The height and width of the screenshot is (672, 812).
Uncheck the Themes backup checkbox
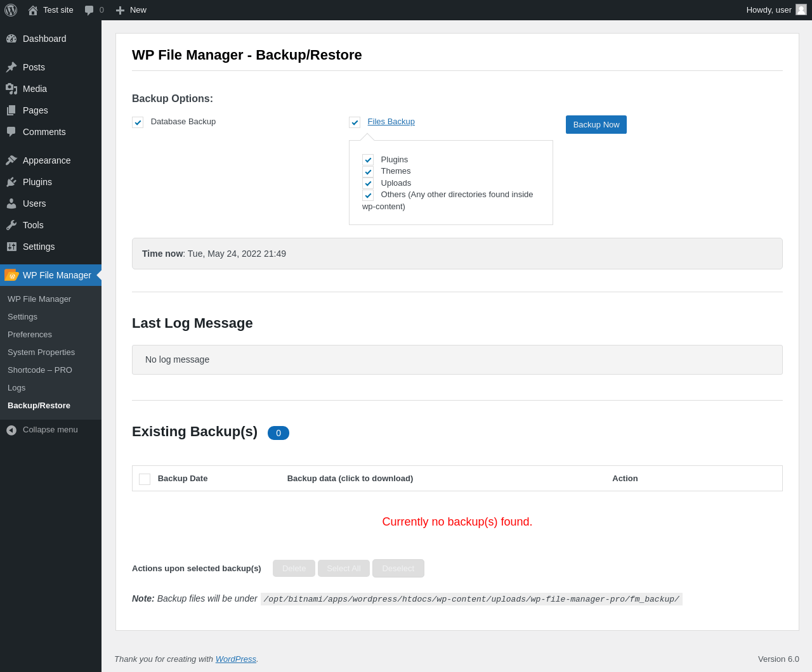coord(368,172)
